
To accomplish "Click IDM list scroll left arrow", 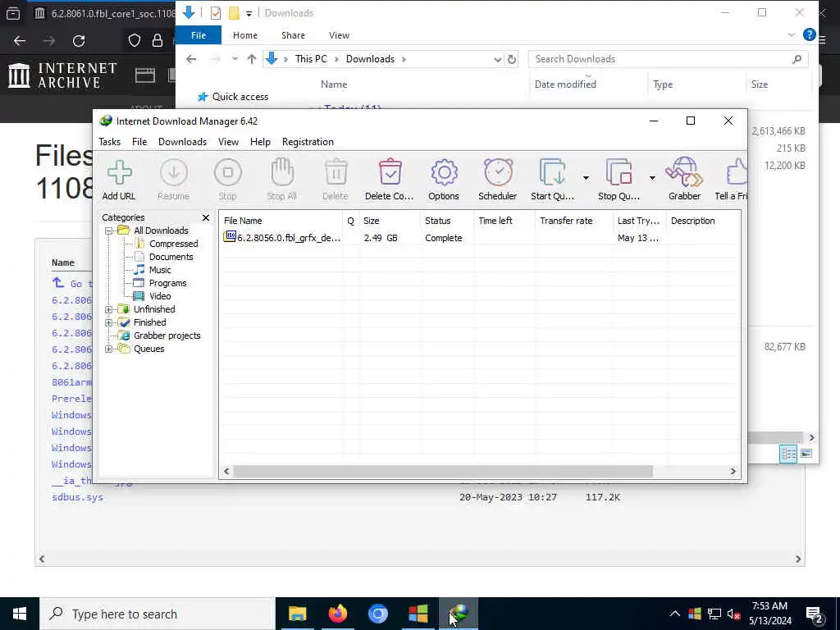I will (x=226, y=472).
